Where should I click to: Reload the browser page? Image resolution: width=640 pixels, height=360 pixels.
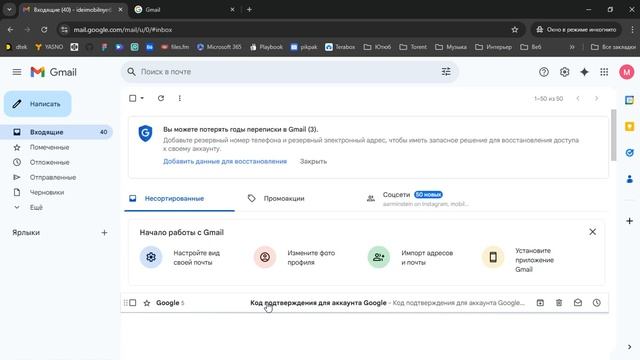(44, 29)
